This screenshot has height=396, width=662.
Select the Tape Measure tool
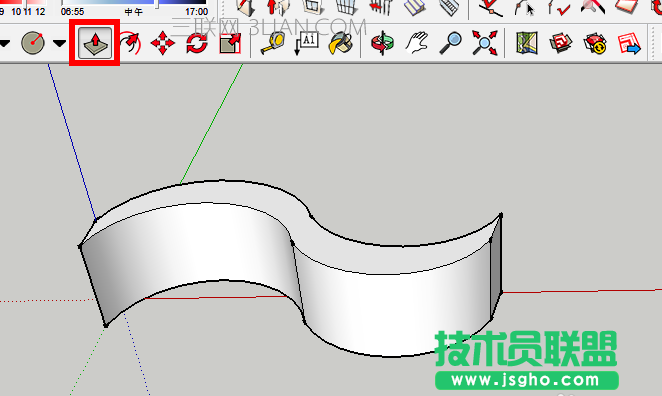(x=272, y=43)
